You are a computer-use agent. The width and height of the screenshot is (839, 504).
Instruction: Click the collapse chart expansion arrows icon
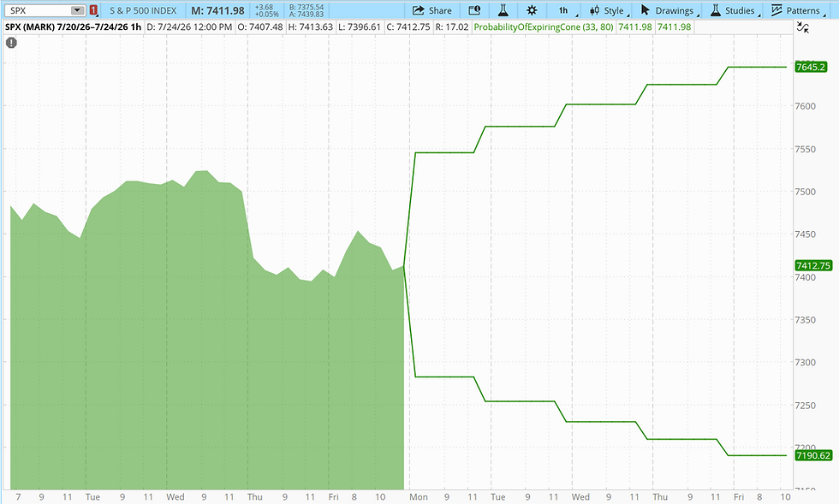click(802, 27)
